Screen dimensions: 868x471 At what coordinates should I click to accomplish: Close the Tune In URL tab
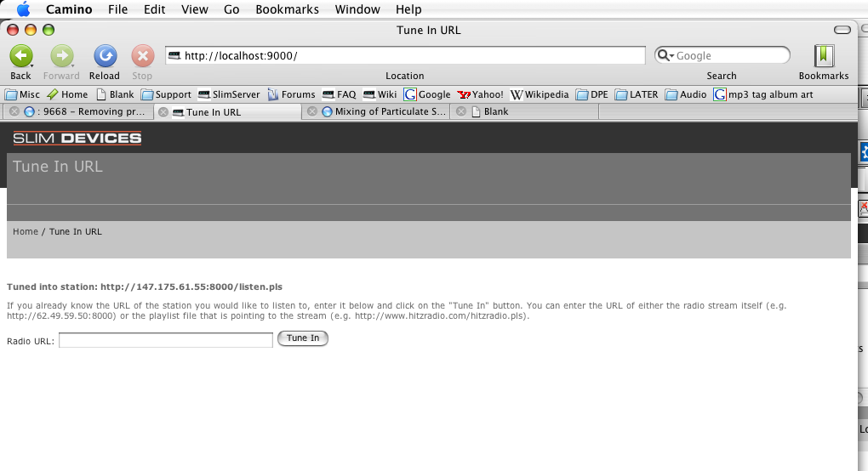click(x=163, y=111)
